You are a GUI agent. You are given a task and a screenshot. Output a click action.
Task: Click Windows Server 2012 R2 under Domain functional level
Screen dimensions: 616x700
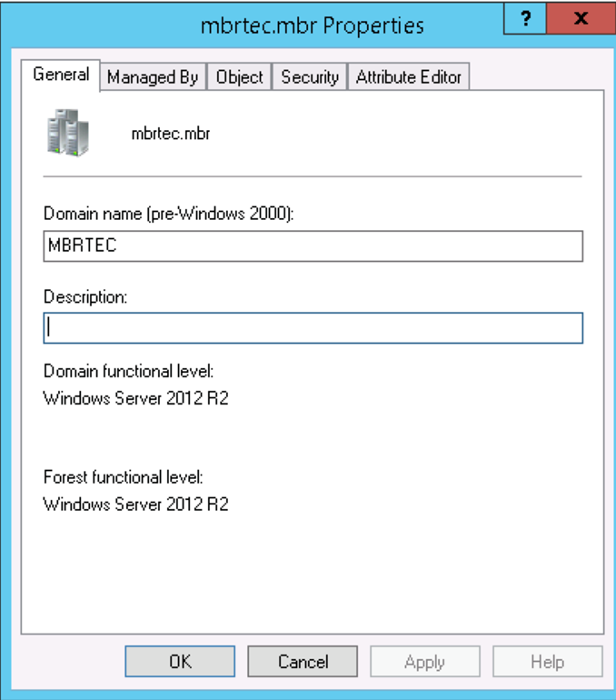click(x=136, y=398)
